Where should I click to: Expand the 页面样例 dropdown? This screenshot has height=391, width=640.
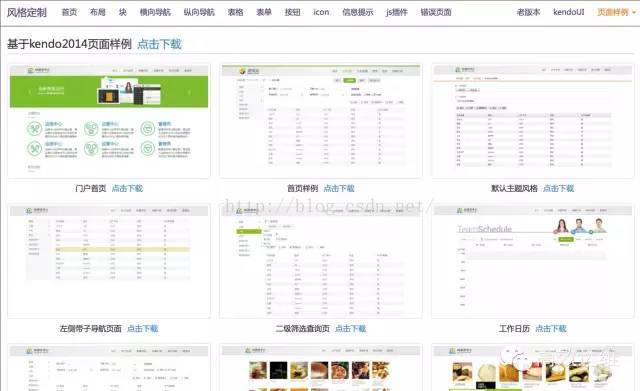(616, 12)
